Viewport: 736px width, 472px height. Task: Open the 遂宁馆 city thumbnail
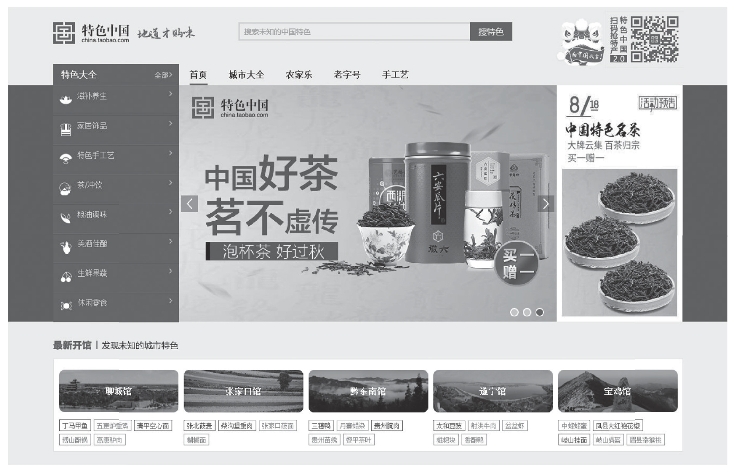pos(493,391)
